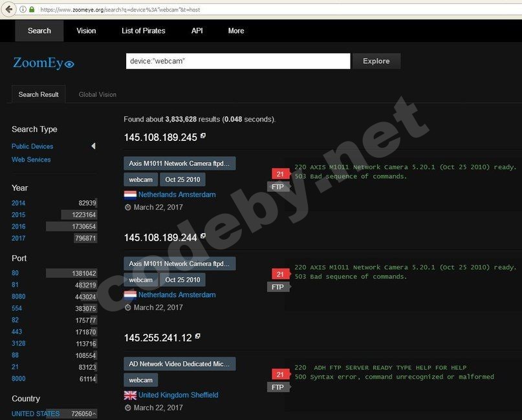Collapse sidebar arrow next to Public Devices
The height and width of the screenshot is (420, 522).
pos(93,147)
